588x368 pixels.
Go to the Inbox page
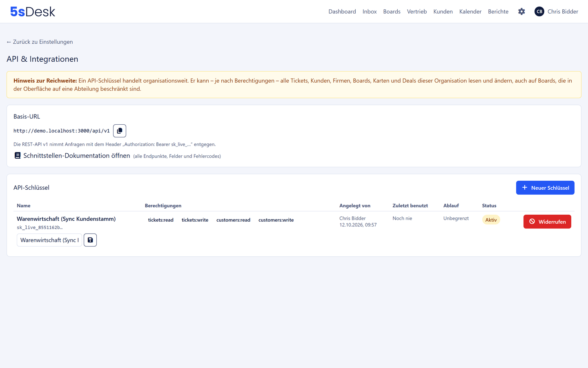(x=370, y=11)
